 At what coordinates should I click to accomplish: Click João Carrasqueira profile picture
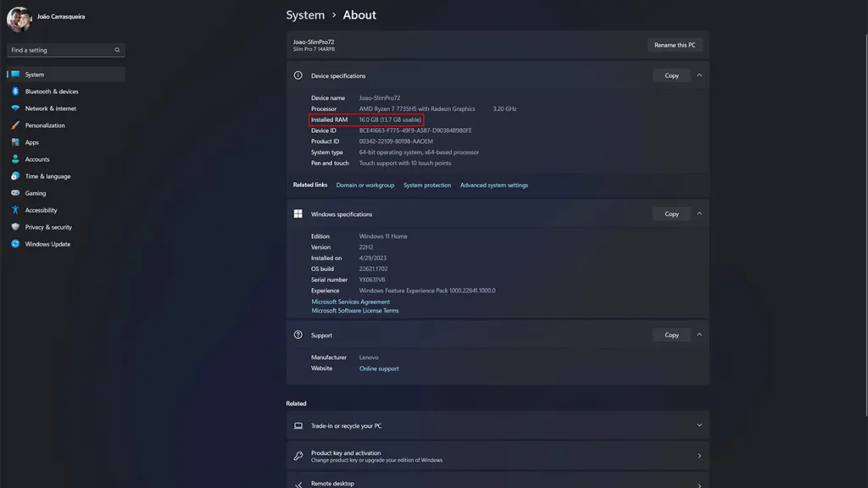click(x=19, y=19)
